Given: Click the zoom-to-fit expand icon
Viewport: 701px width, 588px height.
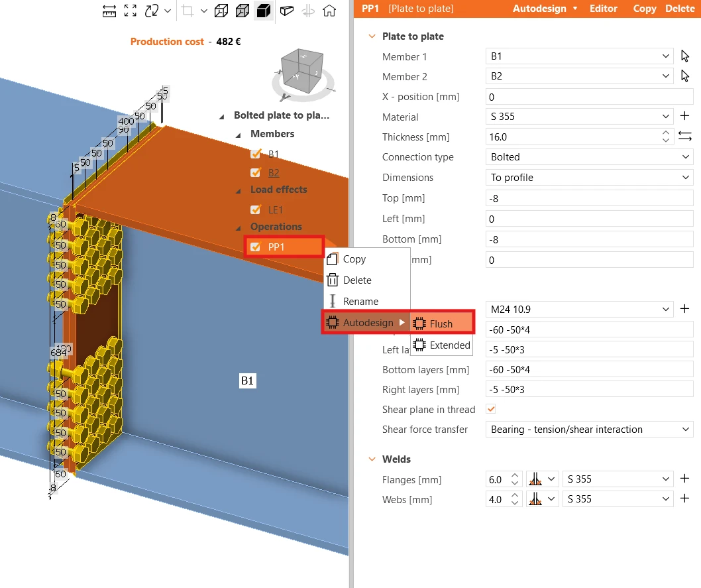Looking at the screenshot, I should point(130,11).
